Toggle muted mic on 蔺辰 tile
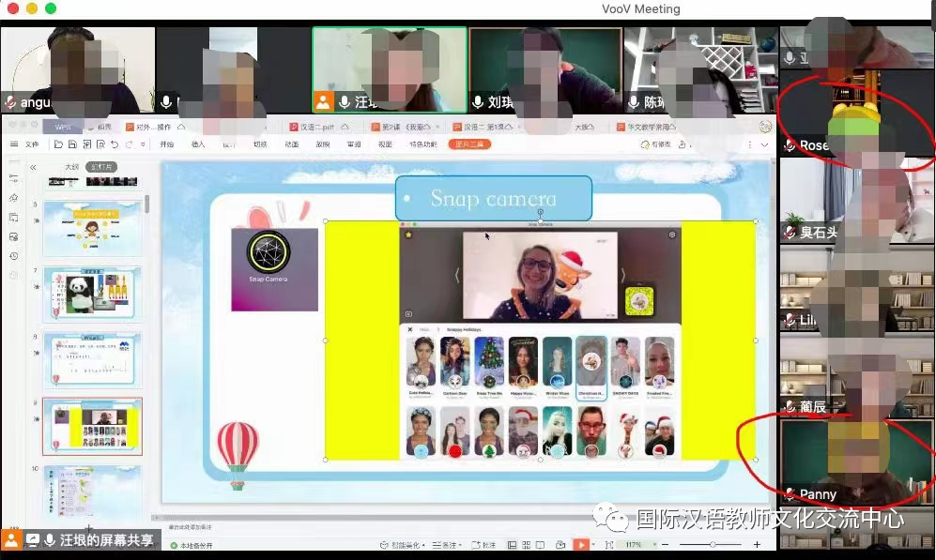Image resolution: width=936 pixels, height=560 pixels. coord(790,407)
